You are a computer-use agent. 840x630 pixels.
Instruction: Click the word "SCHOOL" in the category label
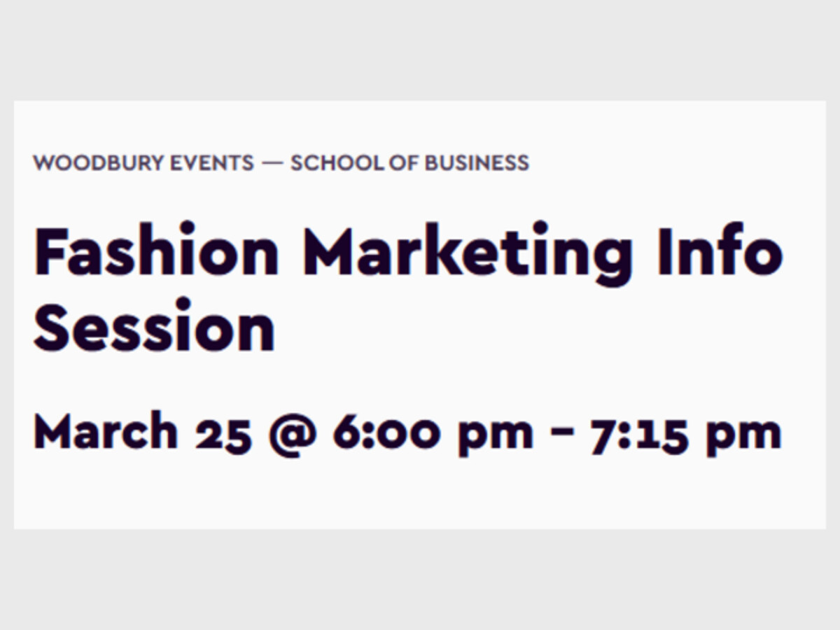click(x=332, y=163)
